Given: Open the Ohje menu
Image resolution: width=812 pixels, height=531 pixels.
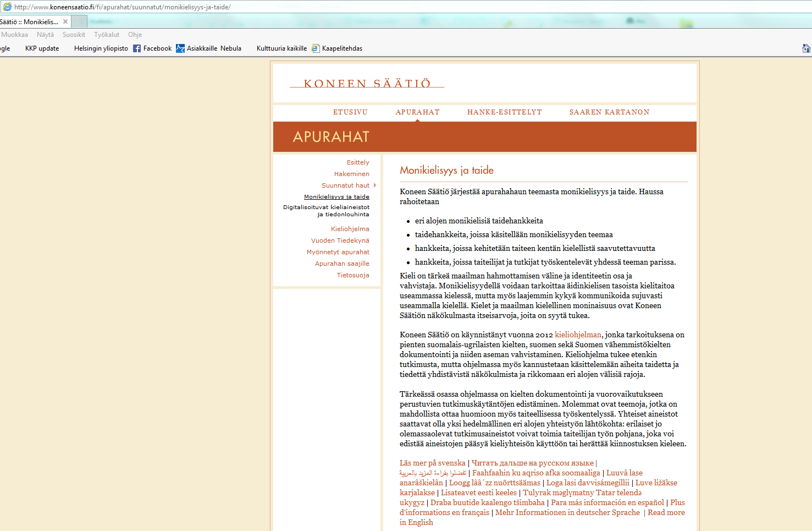Looking at the screenshot, I should (135, 35).
